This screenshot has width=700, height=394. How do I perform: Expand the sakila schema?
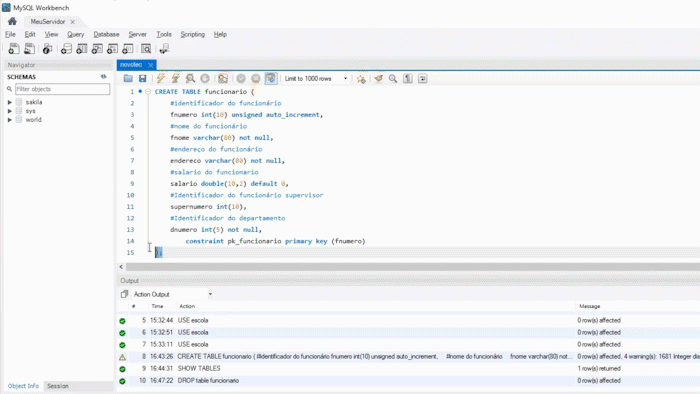9,102
